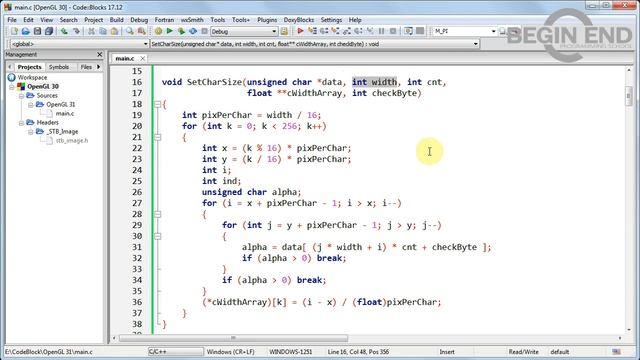Image resolution: width=640 pixels, height=360 pixels.
Task: Click the green Run icon
Action: click(170, 31)
